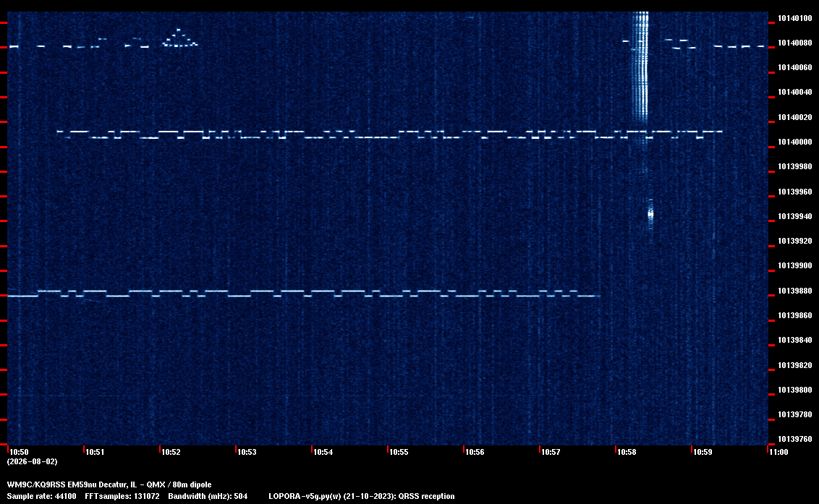Click the 10140060 frequency label
The image size is (819, 504).
pyautogui.click(x=795, y=68)
